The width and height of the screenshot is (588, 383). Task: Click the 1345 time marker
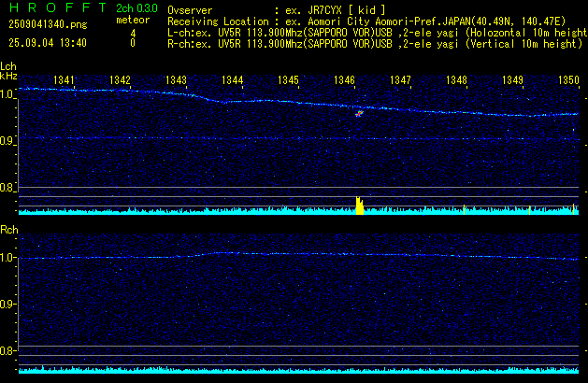pyautogui.click(x=288, y=80)
